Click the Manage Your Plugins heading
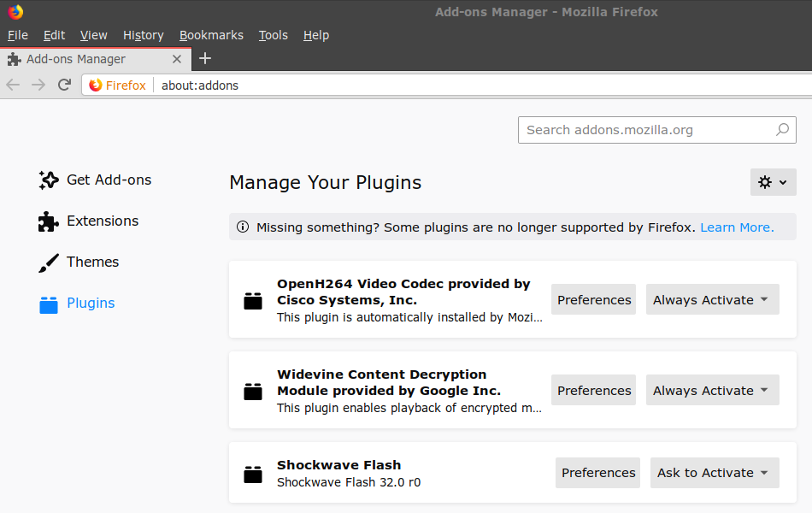The height and width of the screenshot is (513, 812). pos(325,182)
